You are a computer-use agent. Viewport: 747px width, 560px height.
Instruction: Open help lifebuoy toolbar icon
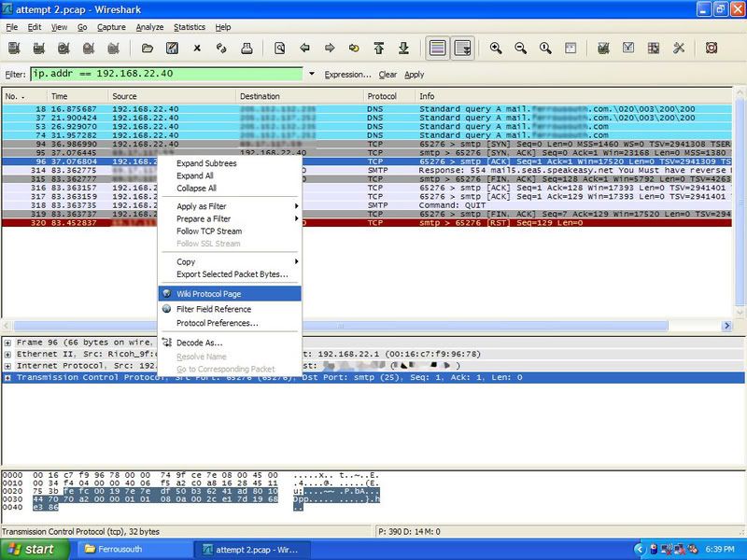click(x=712, y=48)
